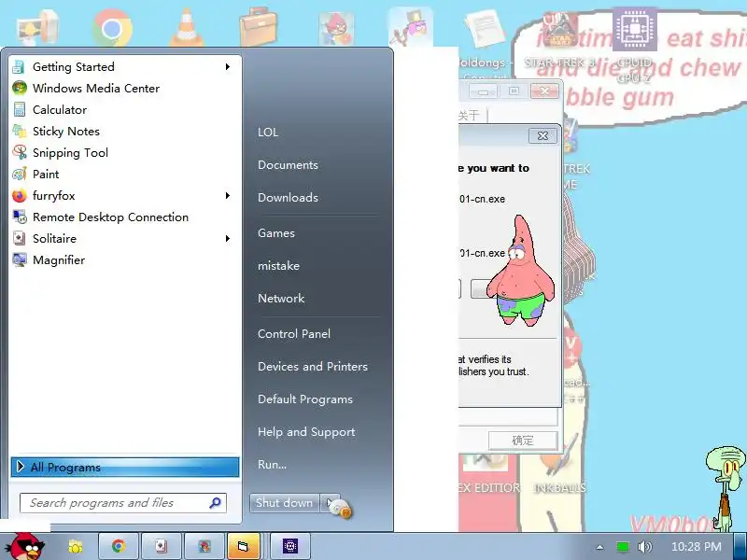Focus the Search programs and files box
This screenshot has width=747, height=560.
click(x=123, y=503)
